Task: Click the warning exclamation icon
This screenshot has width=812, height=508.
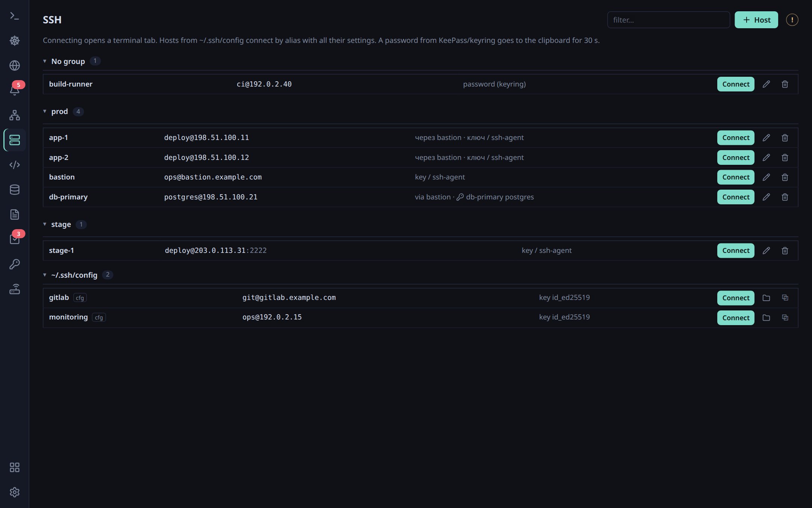Action: pos(792,20)
